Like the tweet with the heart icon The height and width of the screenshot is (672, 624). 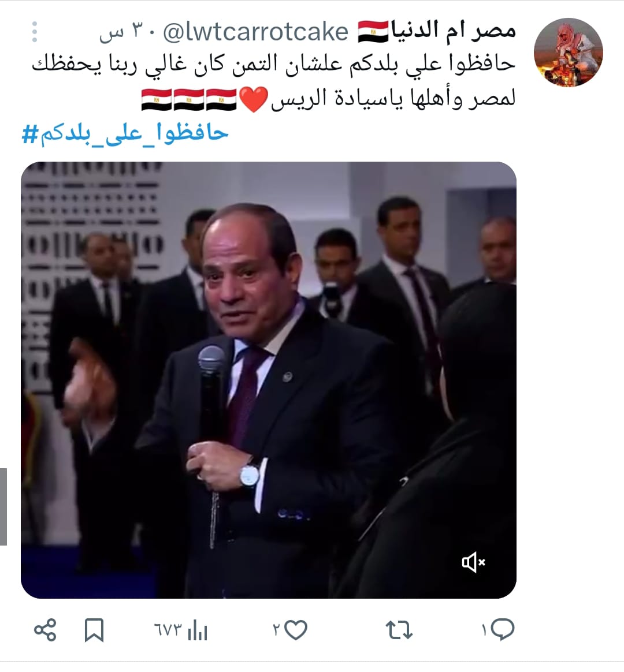pos(296,630)
